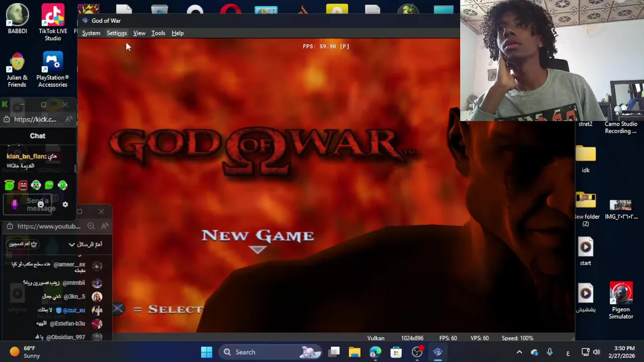Open read aloud in Kick window
The image size is (644, 362).
tap(69, 120)
